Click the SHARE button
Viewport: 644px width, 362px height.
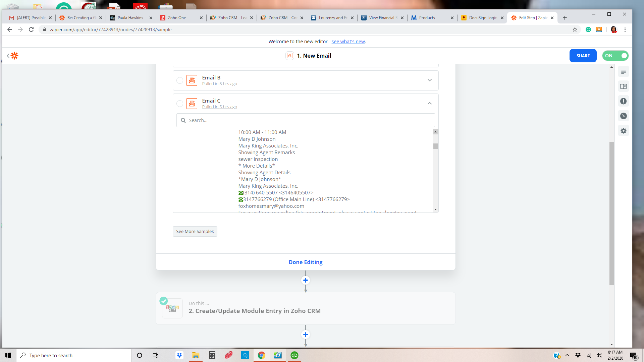[x=583, y=56]
